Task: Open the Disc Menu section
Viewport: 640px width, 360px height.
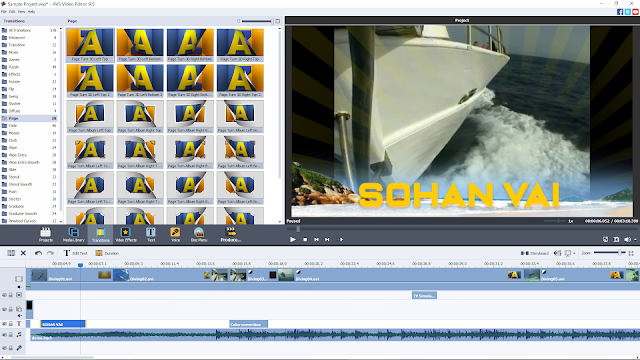Action: click(199, 234)
